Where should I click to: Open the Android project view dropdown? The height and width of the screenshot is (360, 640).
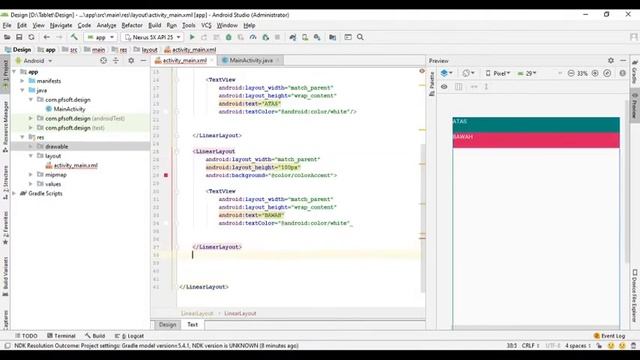pos(34,60)
